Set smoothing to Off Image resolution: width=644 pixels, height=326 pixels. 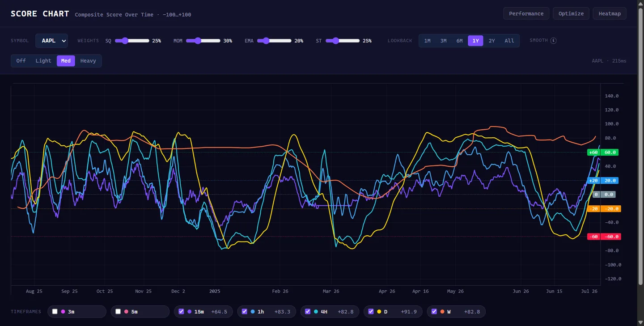[21, 61]
